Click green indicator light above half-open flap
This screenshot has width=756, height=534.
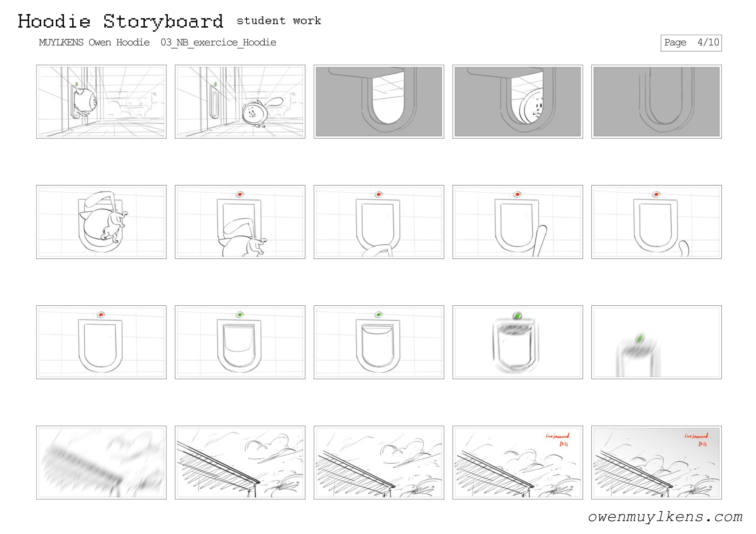[x=240, y=315]
